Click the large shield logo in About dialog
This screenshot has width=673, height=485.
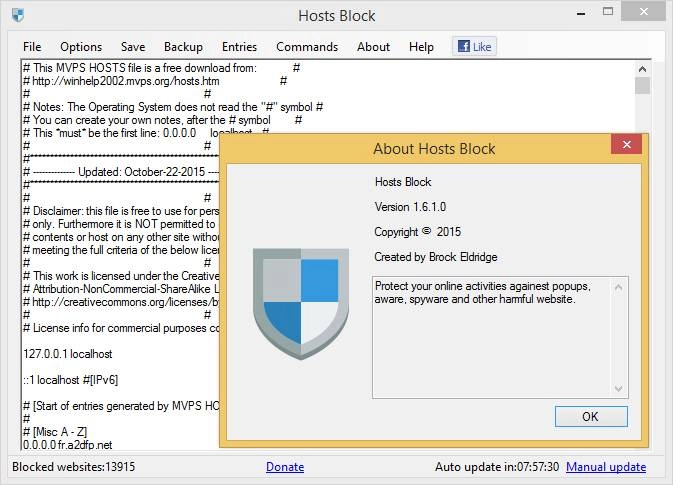pyautogui.click(x=301, y=303)
